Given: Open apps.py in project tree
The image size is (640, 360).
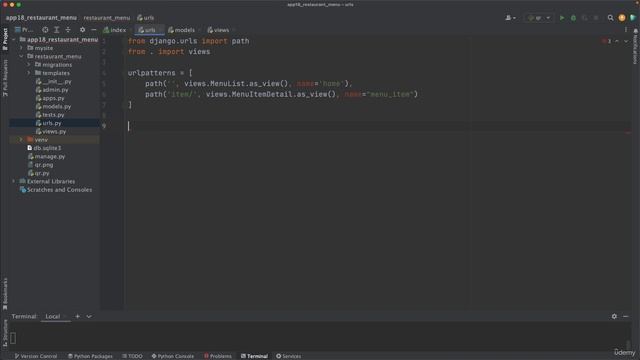Looking at the screenshot, I should click(50, 98).
